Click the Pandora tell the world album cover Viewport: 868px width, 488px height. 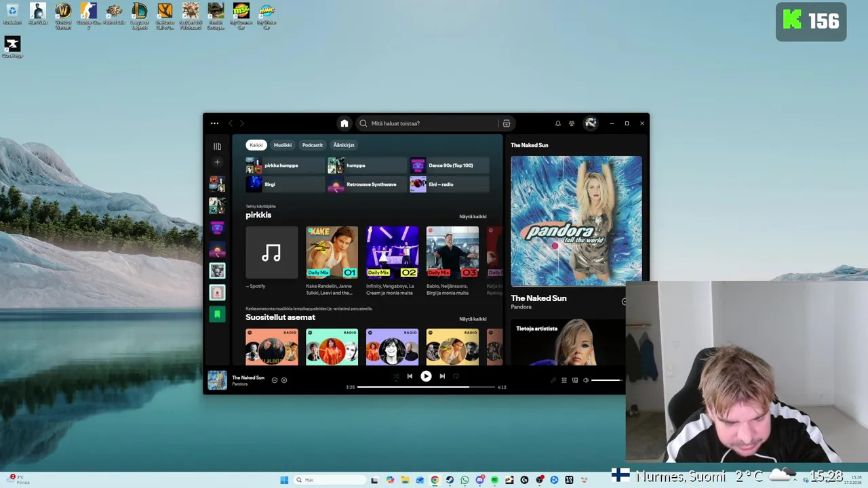pyautogui.click(x=576, y=221)
